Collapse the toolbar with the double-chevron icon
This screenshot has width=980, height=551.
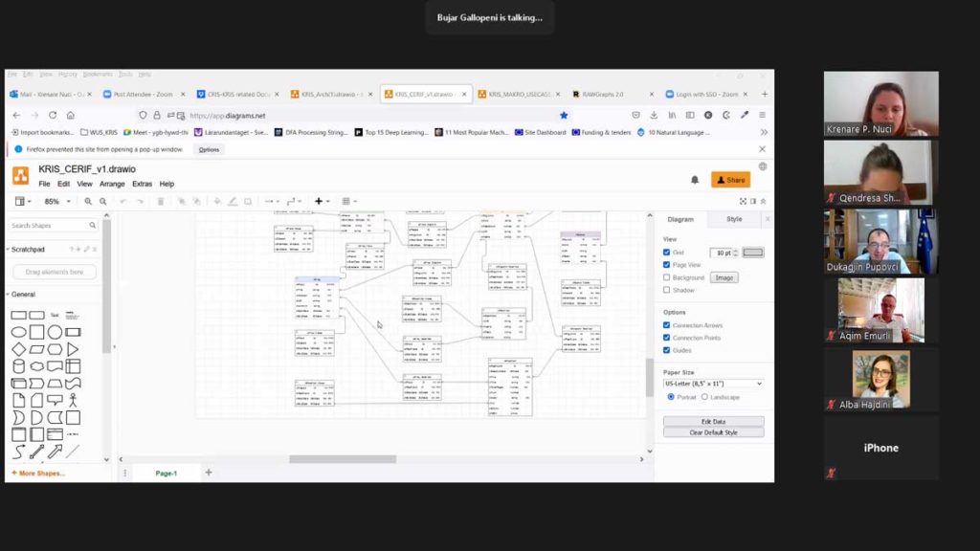[x=763, y=201]
